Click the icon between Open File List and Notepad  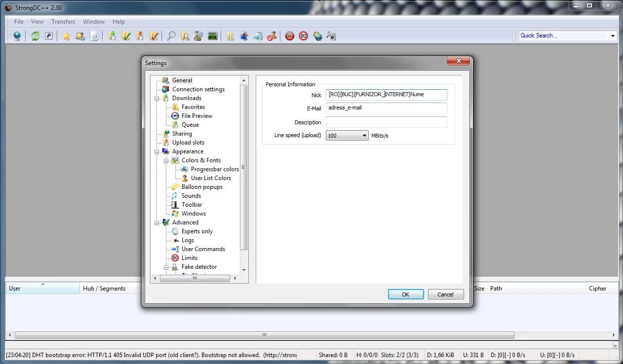tap(244, 36)
